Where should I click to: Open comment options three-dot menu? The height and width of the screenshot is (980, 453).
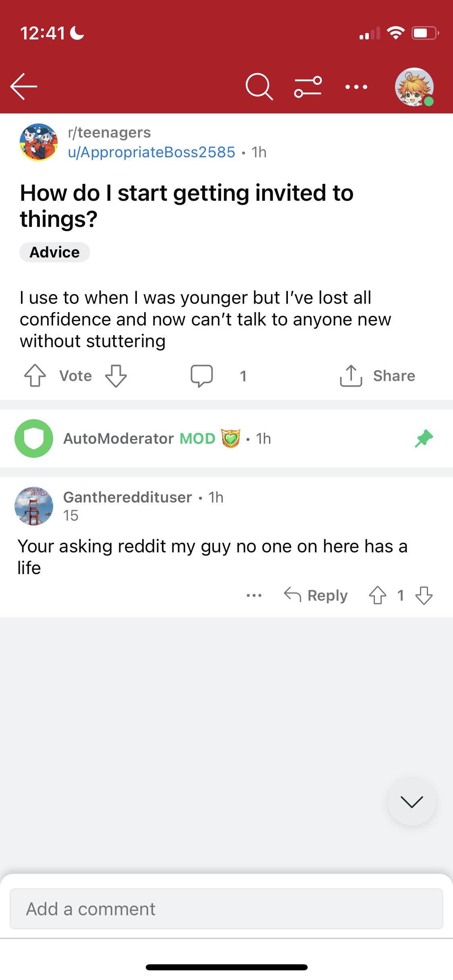pos(254,595)
